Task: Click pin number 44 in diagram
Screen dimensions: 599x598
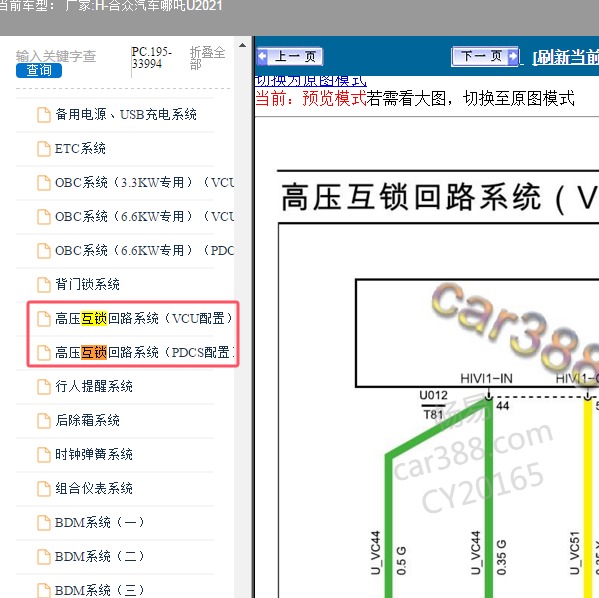Action: pyautogui.click(x=503, y=406)
